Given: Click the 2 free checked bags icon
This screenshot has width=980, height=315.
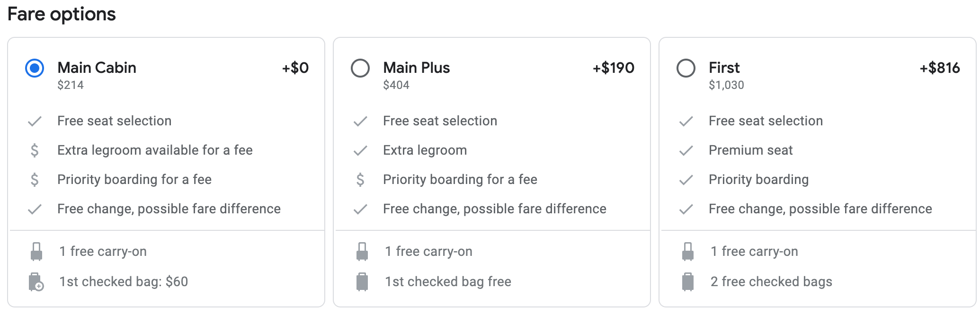Looking at the screenshot, I should (688, 282).
